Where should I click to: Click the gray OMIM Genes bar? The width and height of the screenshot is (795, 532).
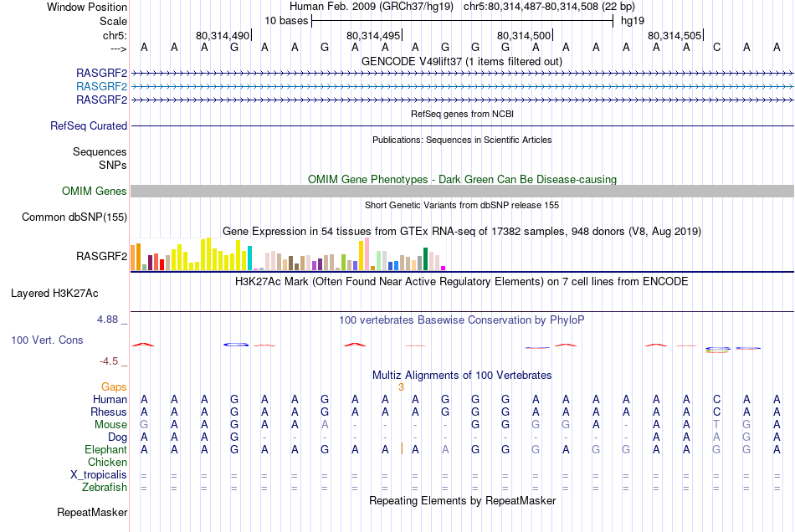coord(462,191)
